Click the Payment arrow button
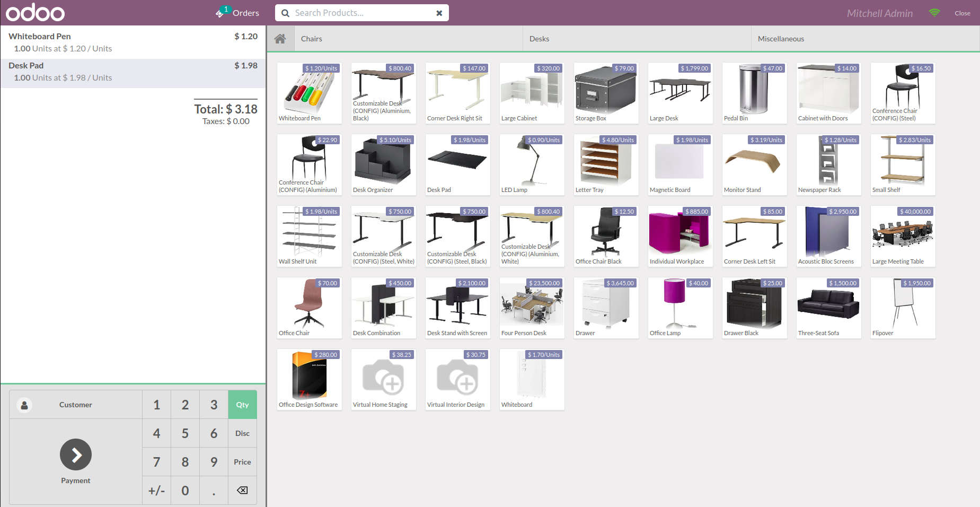This screenshot has height=507, width=980. tap(76, 454)
